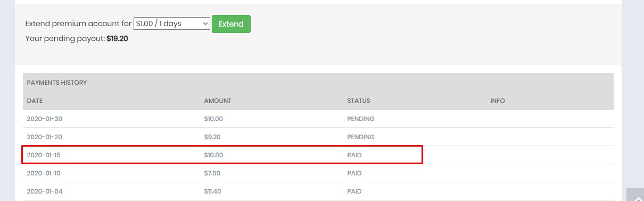Click PENDING status for 2020-01-30
Image resolution: width=644 pixels, height=201 pixels.
tap(361, 119)
